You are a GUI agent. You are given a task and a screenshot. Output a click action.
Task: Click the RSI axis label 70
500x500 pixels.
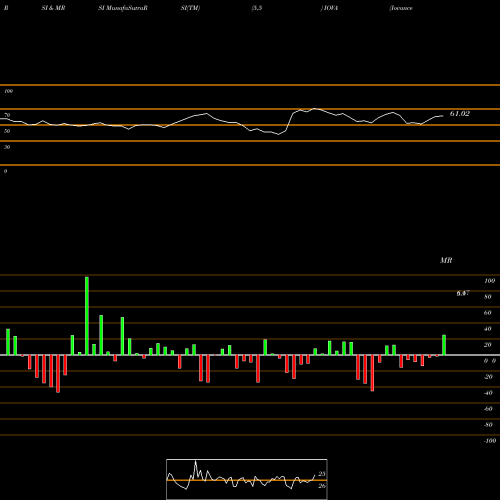[x=7, y=115]
